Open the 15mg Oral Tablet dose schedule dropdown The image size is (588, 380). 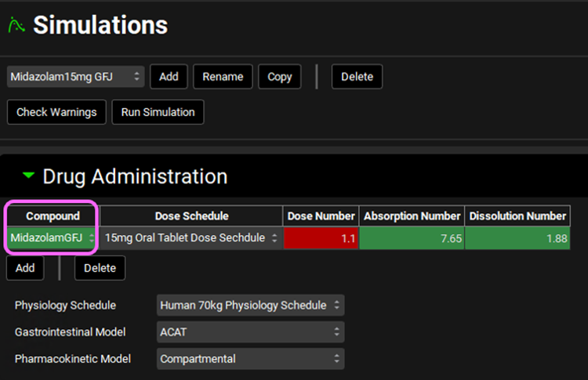click(191, 238)
